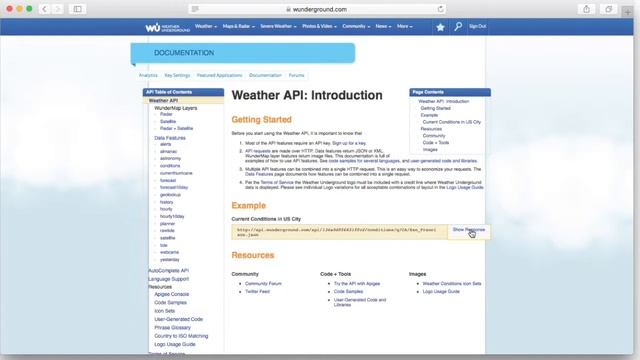640x360 pixels.
Task: Go back with Safari's back arrow
Action: pyautogui.click(x=44, y=9)
